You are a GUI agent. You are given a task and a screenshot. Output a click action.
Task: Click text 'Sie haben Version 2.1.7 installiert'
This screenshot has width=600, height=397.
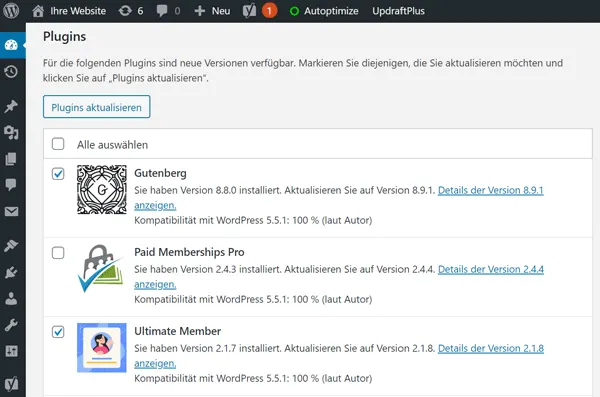point(208,348)
